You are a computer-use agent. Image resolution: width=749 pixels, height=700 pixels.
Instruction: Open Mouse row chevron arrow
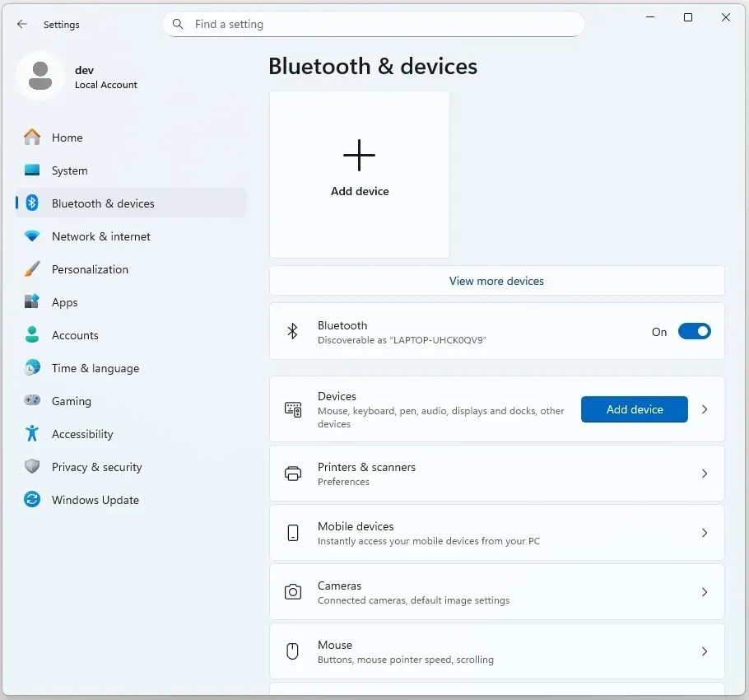705,651
